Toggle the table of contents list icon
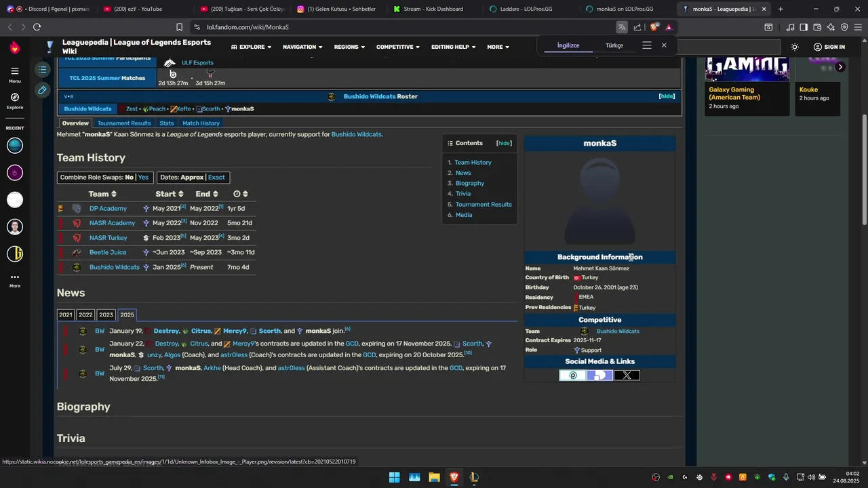The width and height of the screenshot is (868, 488). click(42, 70)
